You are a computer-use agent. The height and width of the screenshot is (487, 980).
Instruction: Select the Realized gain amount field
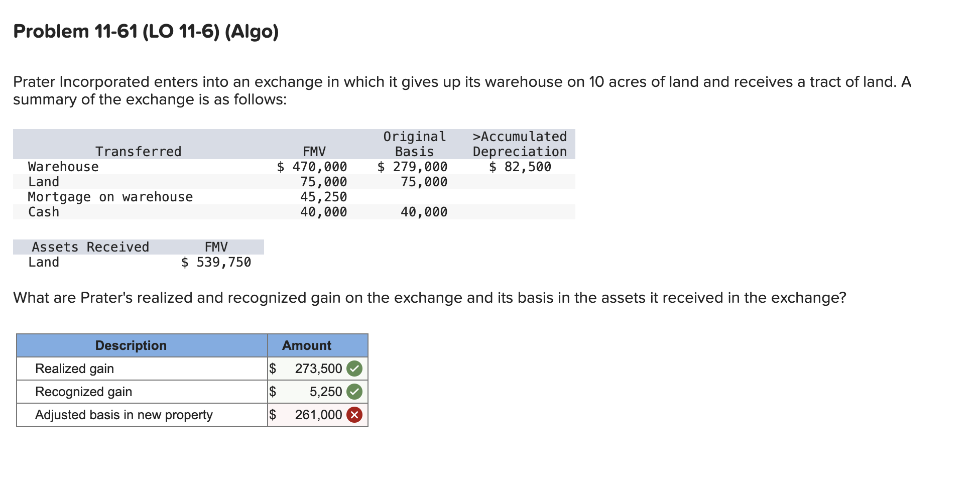pyautogui.click(x=314, y=369)
